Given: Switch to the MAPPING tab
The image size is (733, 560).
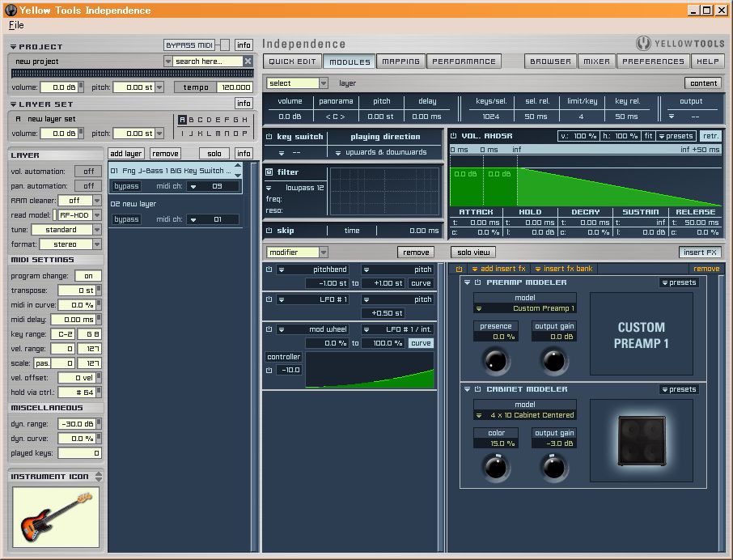Looking at the screenshot, I should [x=400, y=62].
